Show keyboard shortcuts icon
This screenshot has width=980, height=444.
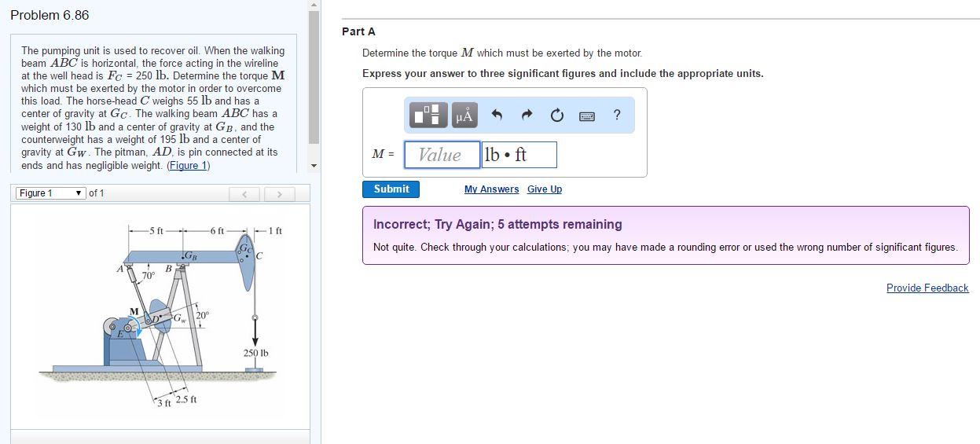click(587, 116)
